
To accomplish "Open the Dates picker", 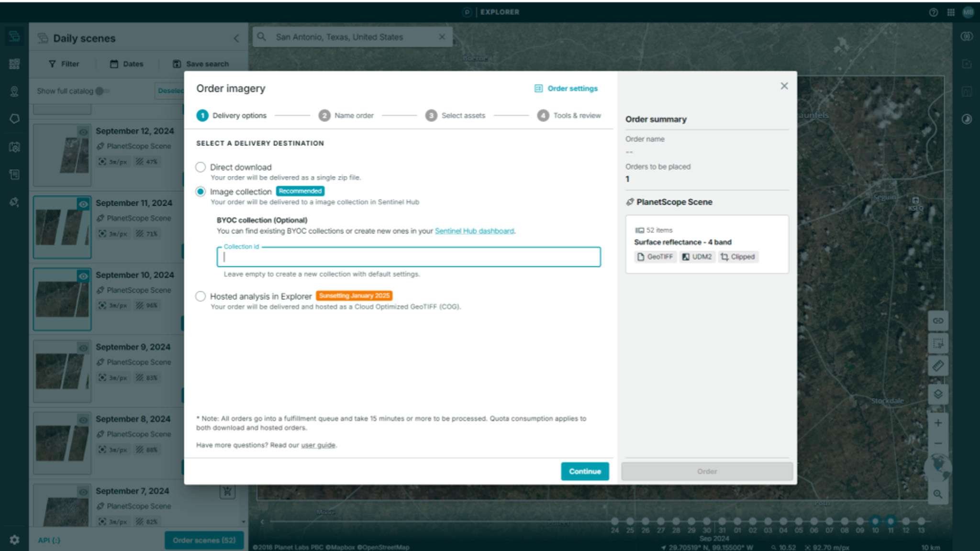I will click(127, 64).
